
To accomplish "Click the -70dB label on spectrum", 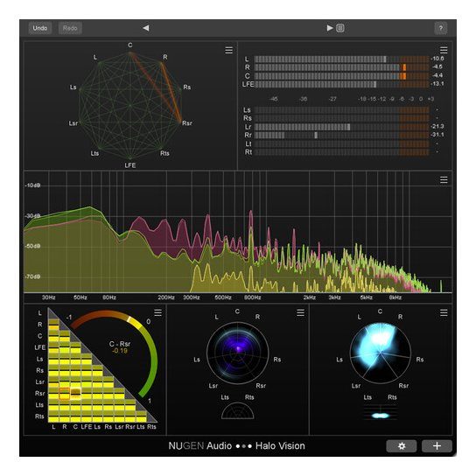I will click(x=32, y=276).
